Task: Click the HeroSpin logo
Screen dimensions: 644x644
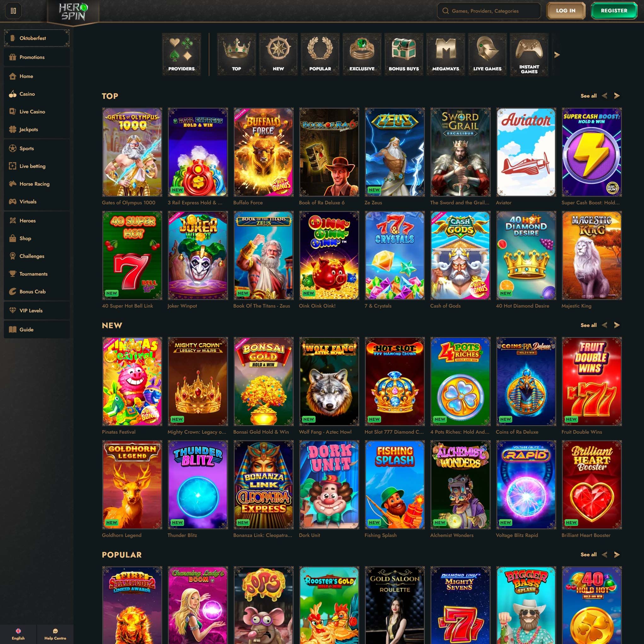Action: click(73, 12)
